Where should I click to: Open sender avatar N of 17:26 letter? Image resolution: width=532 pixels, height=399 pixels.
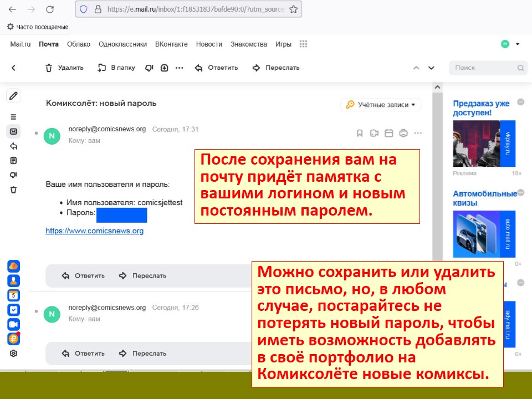click(x=52, y=314)
